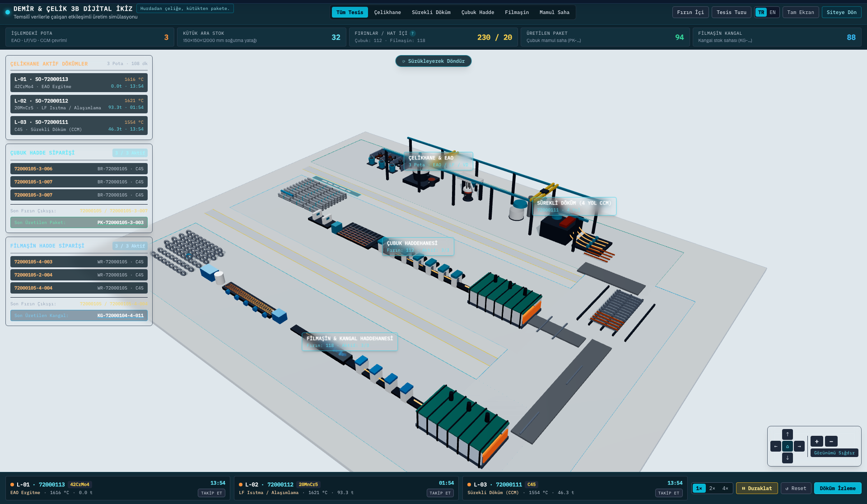Select the L-02 SO-72000112 ladle card
The height and width of the screenshot is (504, 867).
tap(79, 104)
